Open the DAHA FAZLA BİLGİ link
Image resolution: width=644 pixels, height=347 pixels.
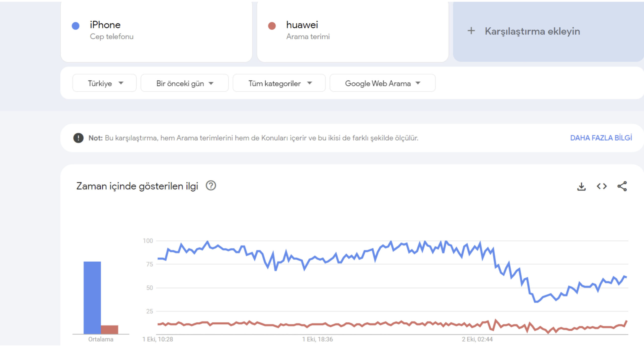click(601, 138)
